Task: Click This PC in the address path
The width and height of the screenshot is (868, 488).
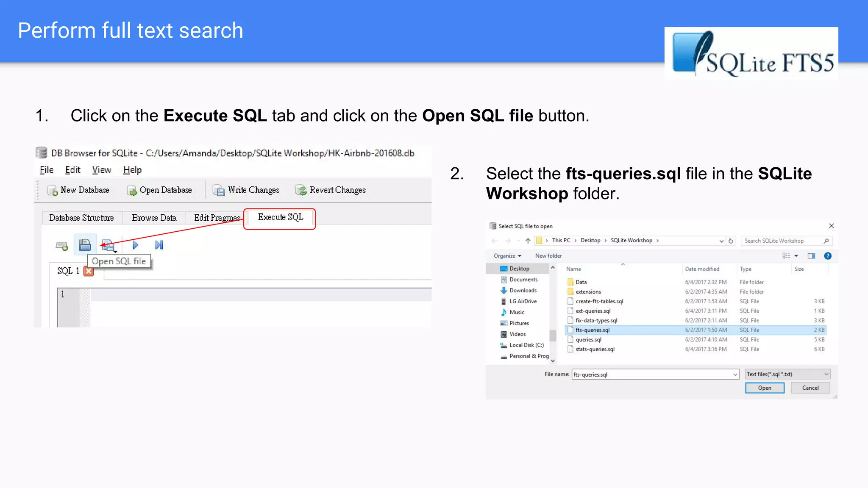Action: [x=561, y=240]
